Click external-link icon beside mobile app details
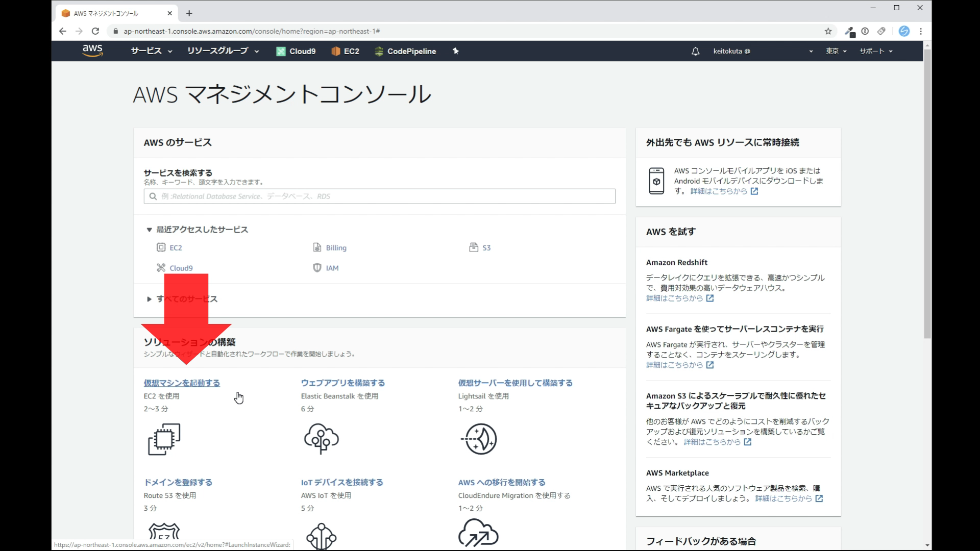The width and height of the screenshot is (980, 551). click(x=754, y=191)
